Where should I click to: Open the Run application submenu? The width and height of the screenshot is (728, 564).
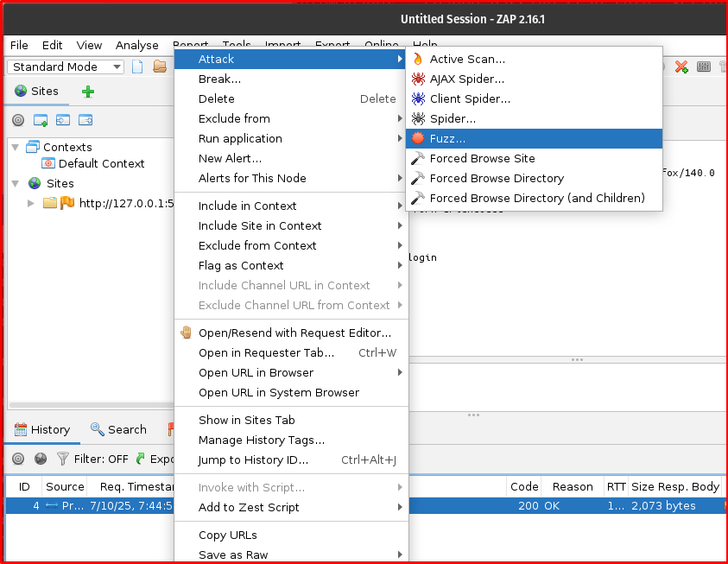(x=291, y=139)
